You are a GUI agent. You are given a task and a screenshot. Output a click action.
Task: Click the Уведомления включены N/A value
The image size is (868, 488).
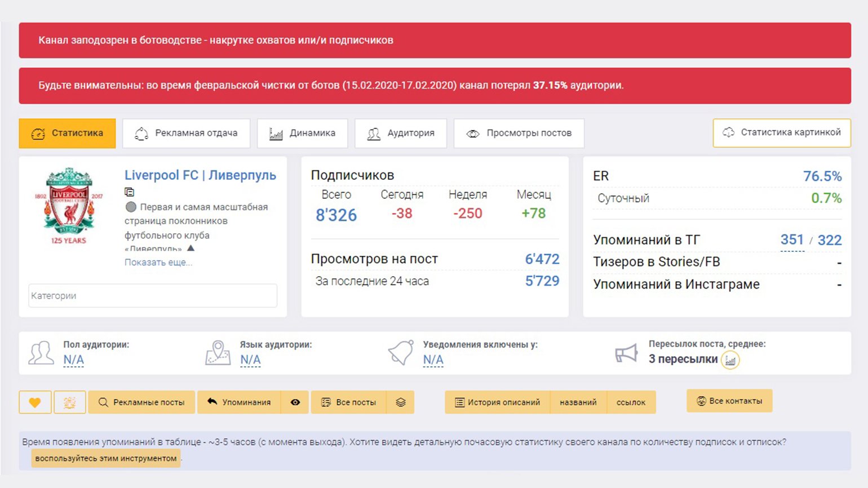coord(433,360)
